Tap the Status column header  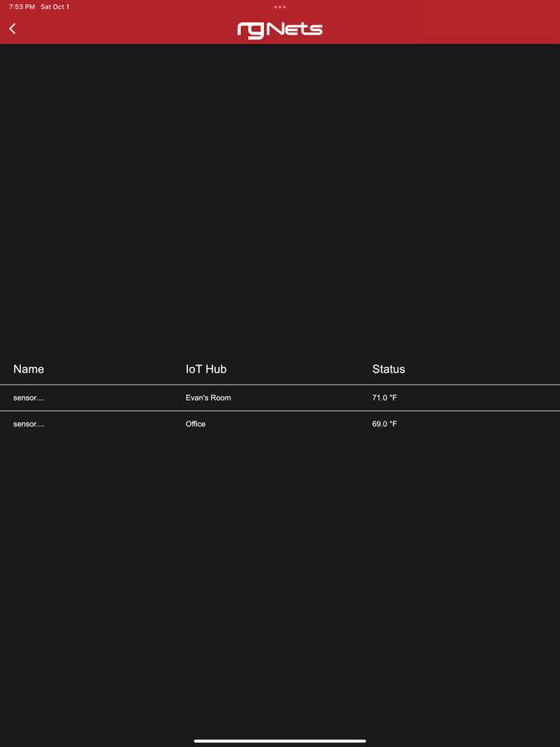pos(388,369)
